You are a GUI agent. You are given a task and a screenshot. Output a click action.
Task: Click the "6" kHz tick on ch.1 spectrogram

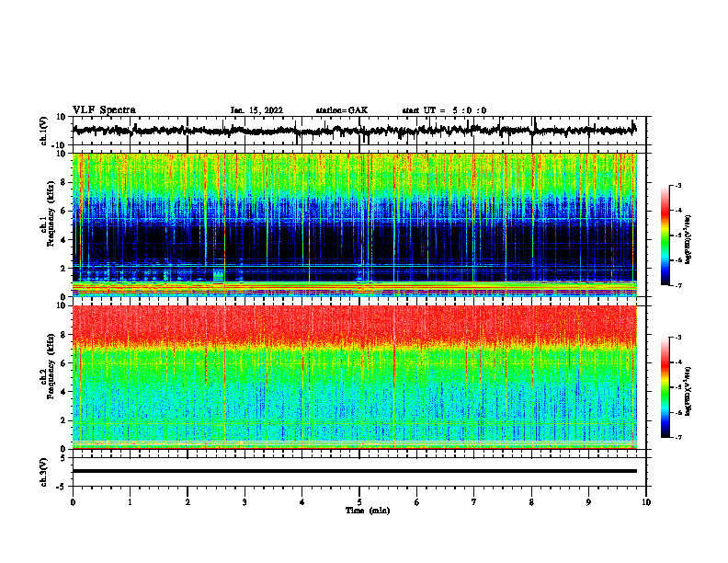(x=63, y=211)
